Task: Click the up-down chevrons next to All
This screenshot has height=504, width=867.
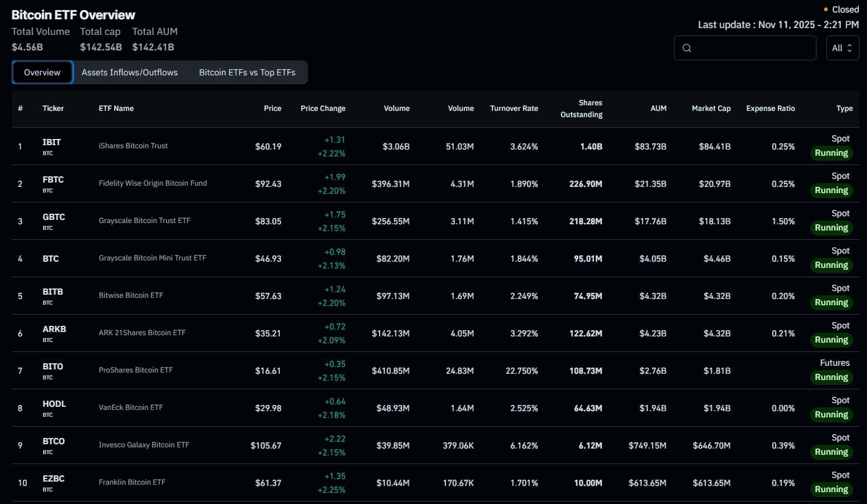Action: click(851, 48)
